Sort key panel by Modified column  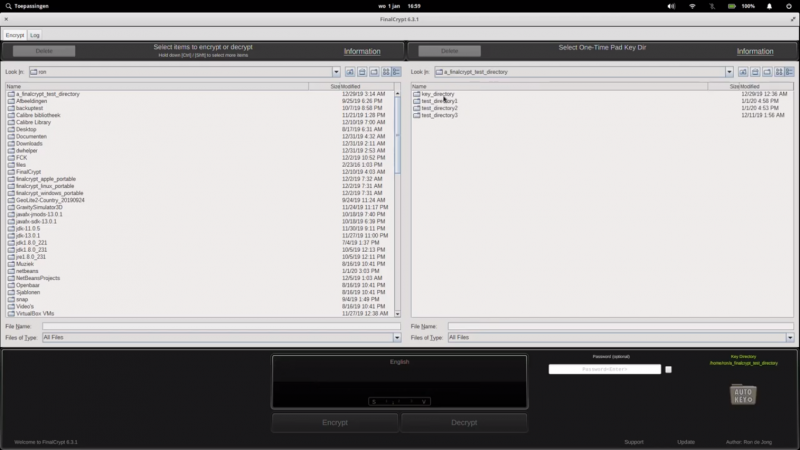766,86
